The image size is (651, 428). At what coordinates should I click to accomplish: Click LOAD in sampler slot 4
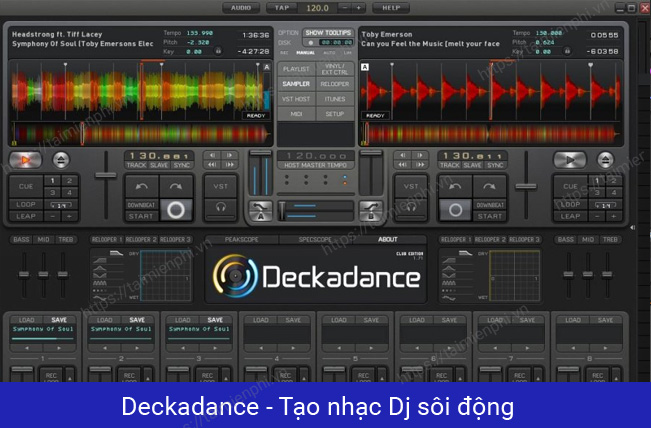click(x=261, y=320)
